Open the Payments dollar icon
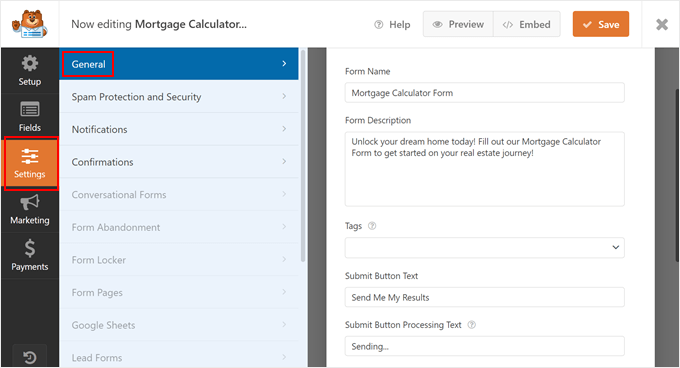Screen dimensions: 680x368 [29, 248]
